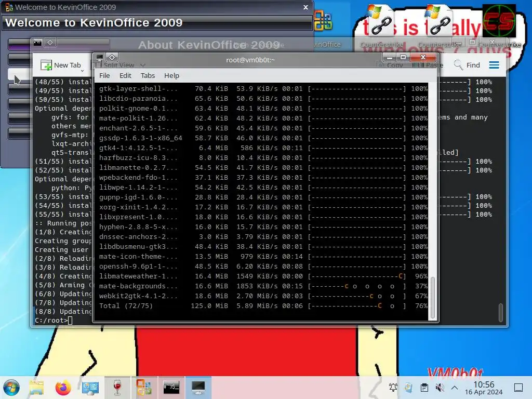Click the root@vm0b0t terminal vertical scrollbar
This screenshot has width=532, height=399.
point(433,298)
